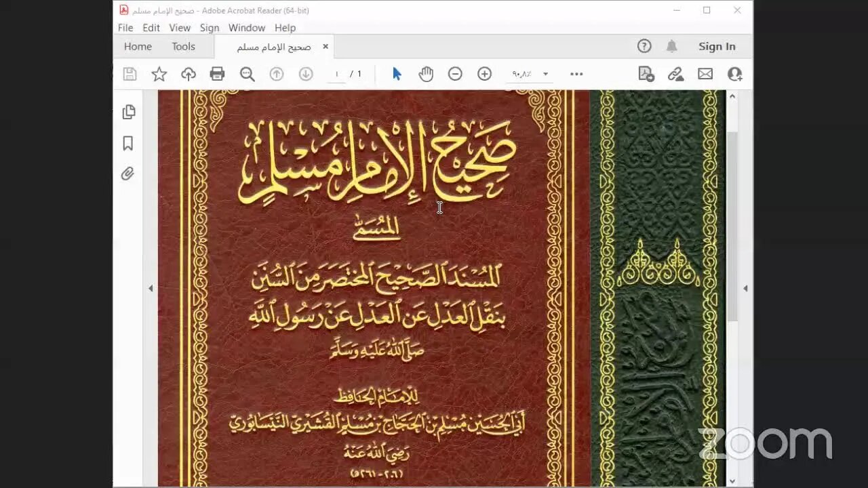This screenshot has width=868, height=488.
Task: Open the Edit menu
Action: click(x=151, y=28)
